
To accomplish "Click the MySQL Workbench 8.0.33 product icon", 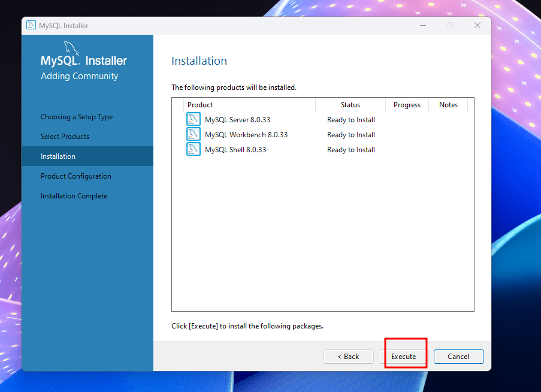I will coord(193,134).
